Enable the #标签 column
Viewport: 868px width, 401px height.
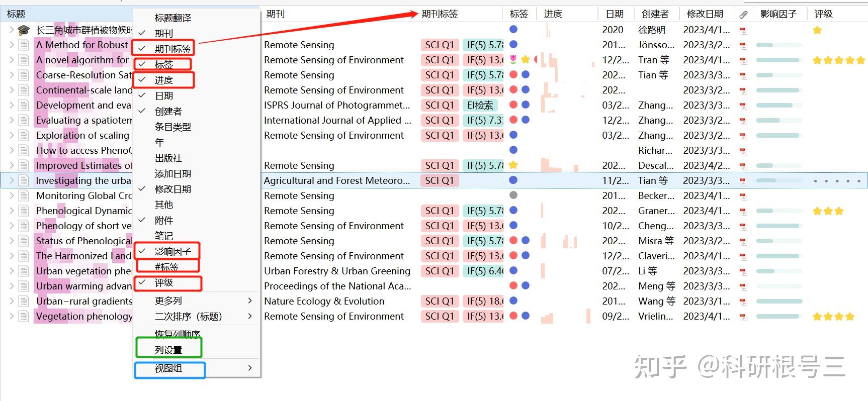[197, 267]
